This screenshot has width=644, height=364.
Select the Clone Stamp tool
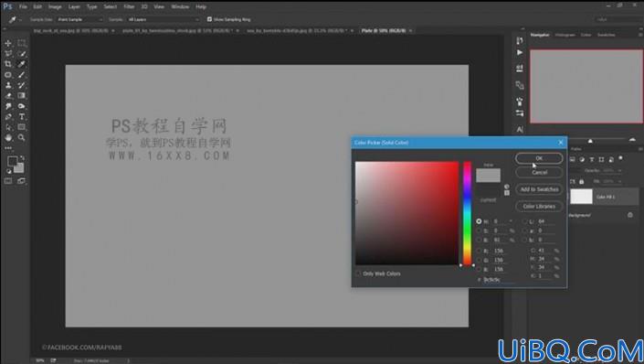tap(8, 85)
